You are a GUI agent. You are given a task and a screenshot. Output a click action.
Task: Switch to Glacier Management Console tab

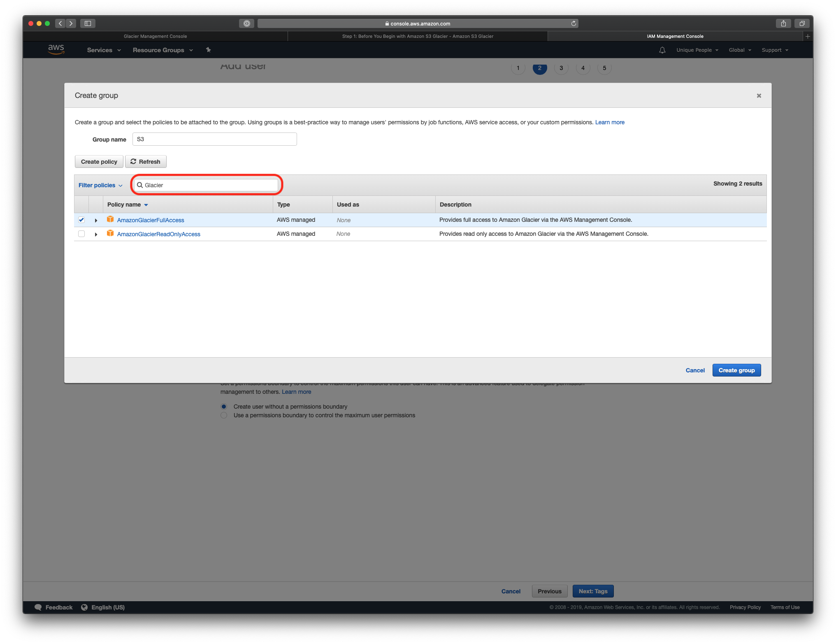pos(155,36)
